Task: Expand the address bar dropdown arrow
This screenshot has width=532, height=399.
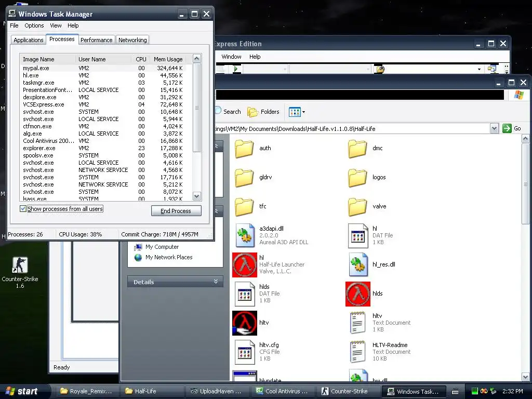Action: pyautogui.click(x=494, y=129)
